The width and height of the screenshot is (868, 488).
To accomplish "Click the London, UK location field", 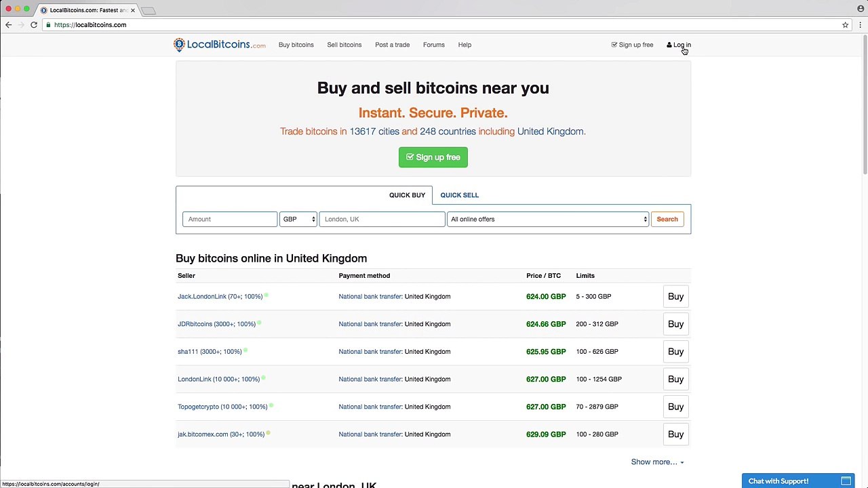I will click(x=382, y=219).
